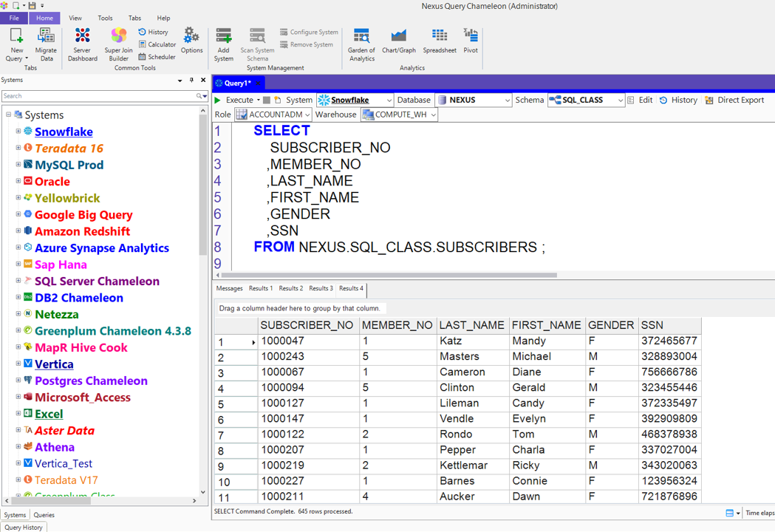This screenshot has width=775, height=532.
Task: Open the Schema SQL_CLASS dropdown
Action: pyautogui.click(x=620, y=100)
